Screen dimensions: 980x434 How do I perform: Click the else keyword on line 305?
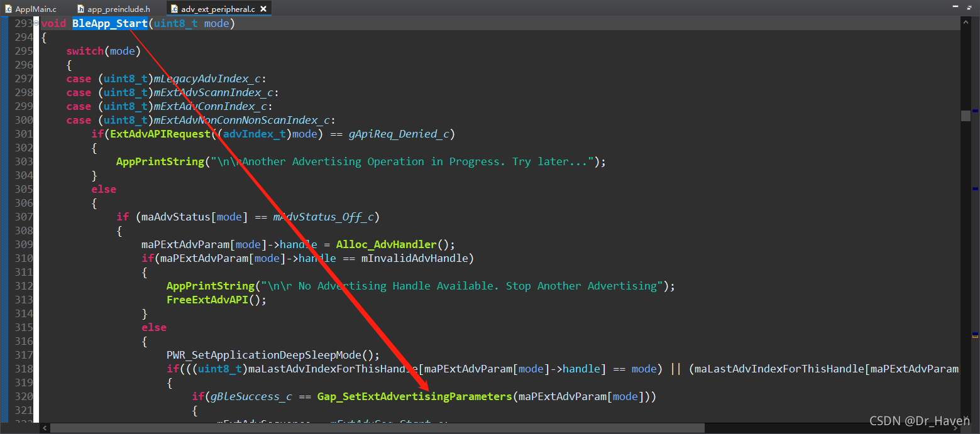[104, 189]
